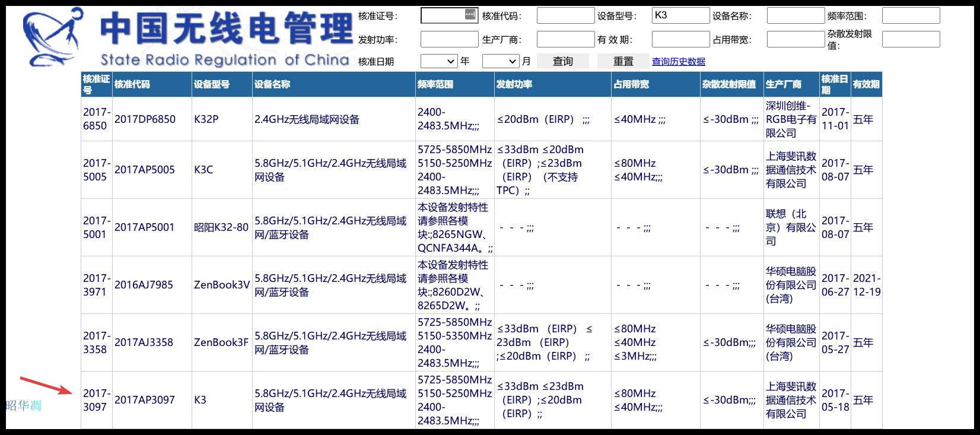This screenshot has height=435, width=980.
Task: Click the 设备名称 column header
Action: (333, 84)
